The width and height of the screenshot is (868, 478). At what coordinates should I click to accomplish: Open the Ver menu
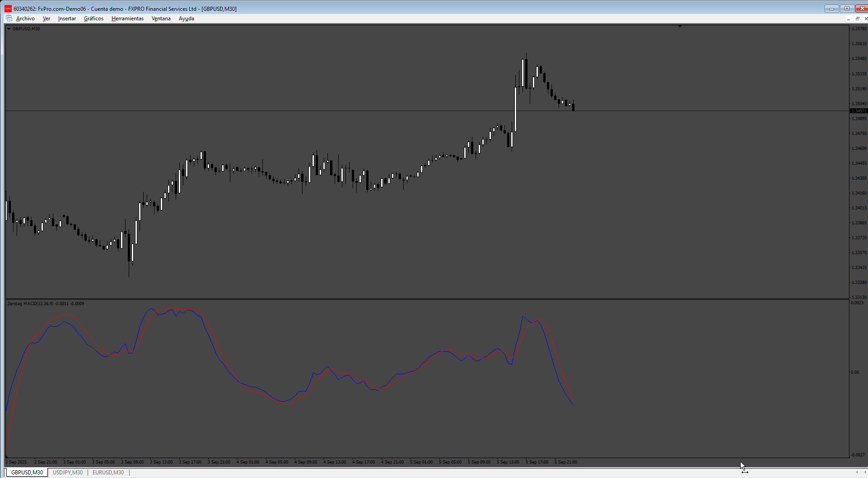click(47, 19)
